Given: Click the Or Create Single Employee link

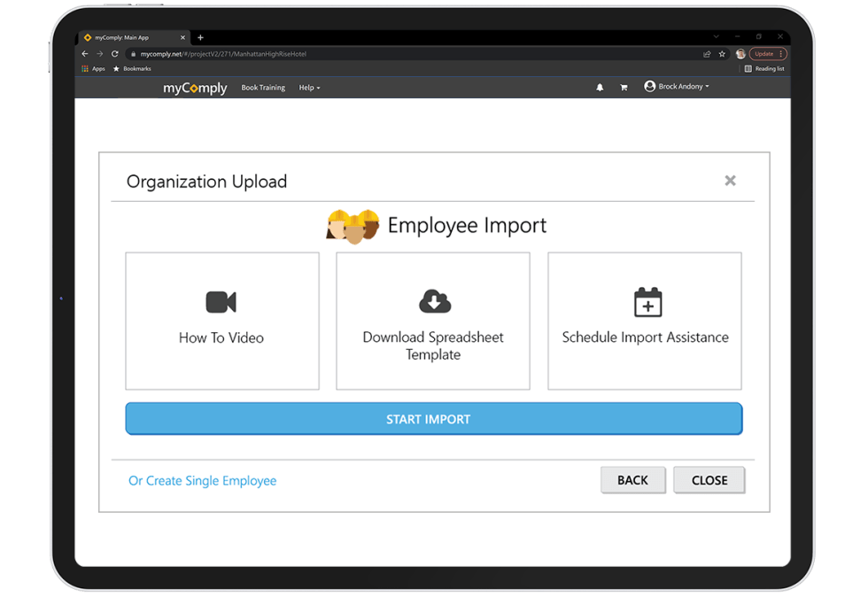Looking at the screenshot, I should 202,480.
